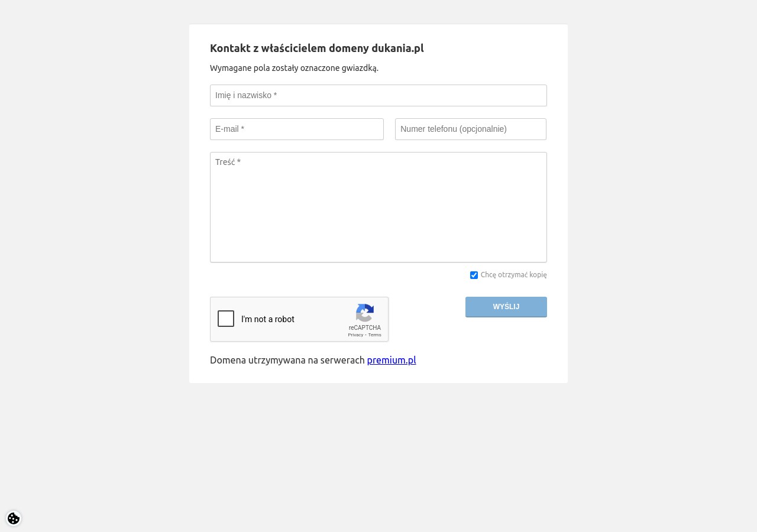The width and height of the screenshot is (757, 532).
Task: Open the reCAPTCHA Privacy link
Action: pyautogui.click(x=355, y=335)
